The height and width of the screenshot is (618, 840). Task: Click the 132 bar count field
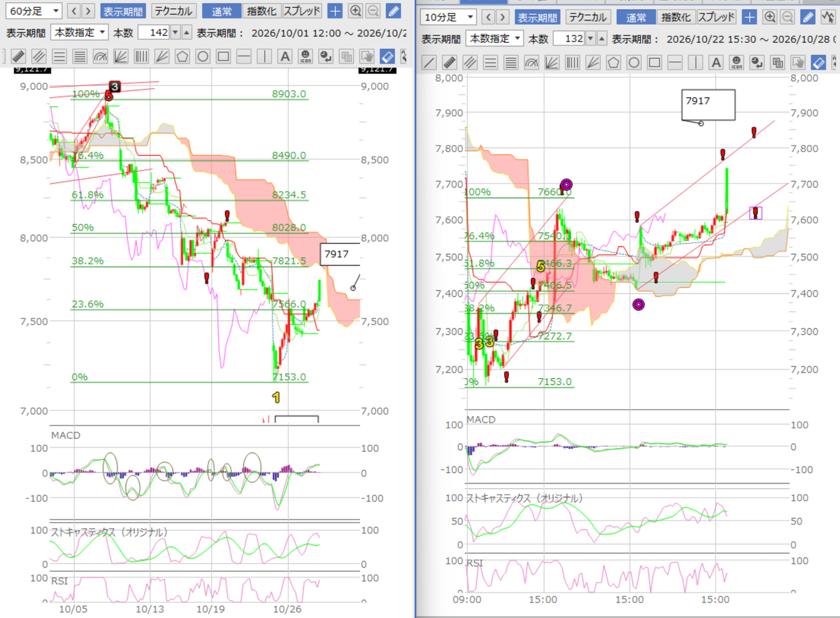tap(568, 38)
